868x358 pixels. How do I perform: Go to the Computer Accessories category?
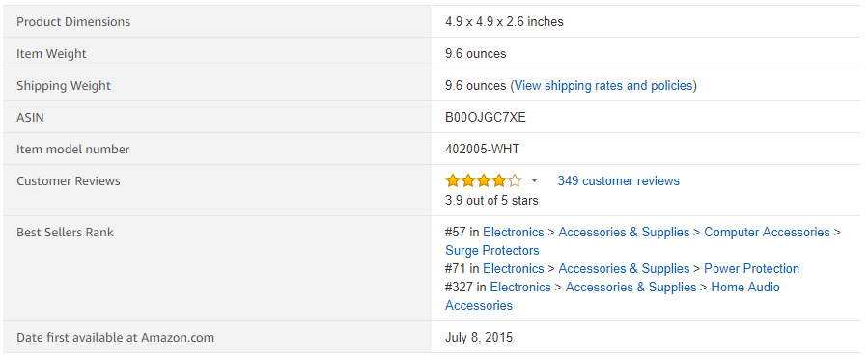767,232
